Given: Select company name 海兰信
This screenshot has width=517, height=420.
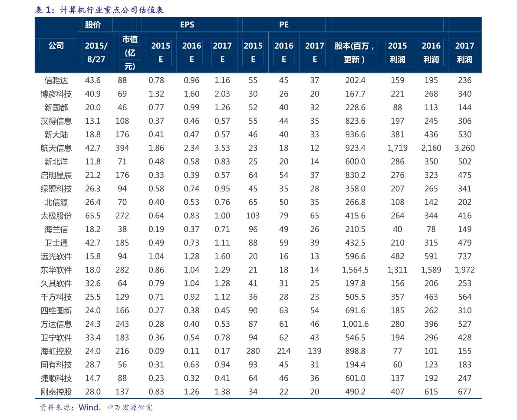Looking at the screenshot, I should [x=56, y=229].
